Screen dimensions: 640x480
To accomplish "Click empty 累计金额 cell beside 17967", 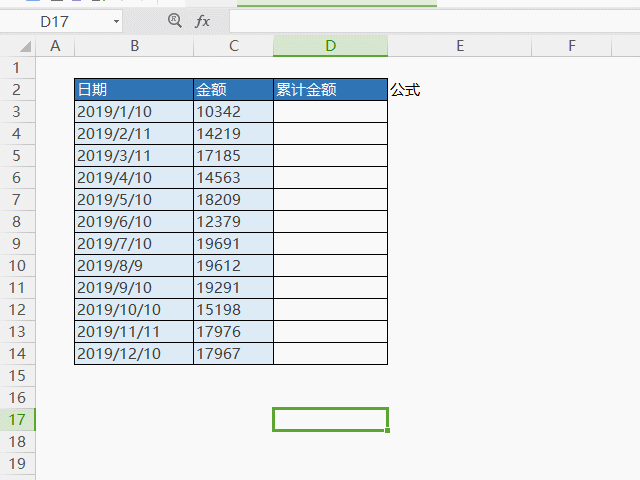I will point(330,354).
